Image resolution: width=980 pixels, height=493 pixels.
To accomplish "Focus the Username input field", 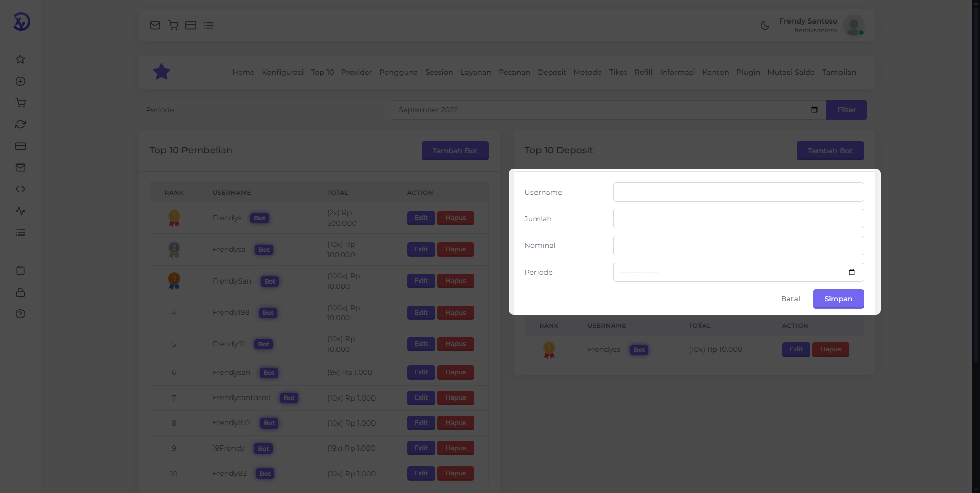I will click(x=738, y=192).
